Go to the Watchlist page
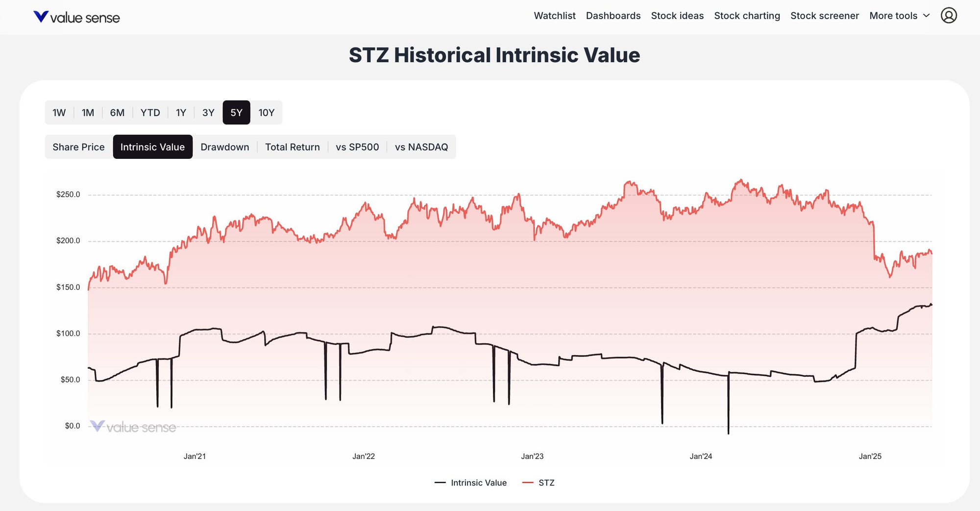 554,15
